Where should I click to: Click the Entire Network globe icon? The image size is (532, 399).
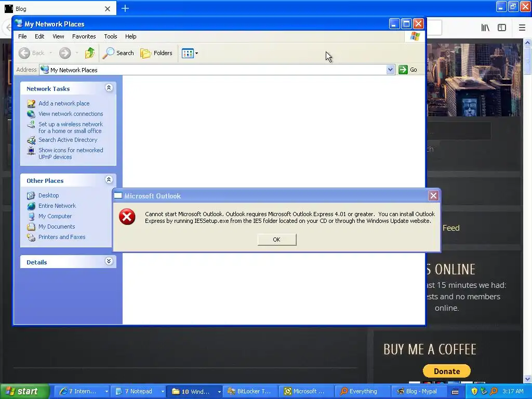tap(31, 206)
